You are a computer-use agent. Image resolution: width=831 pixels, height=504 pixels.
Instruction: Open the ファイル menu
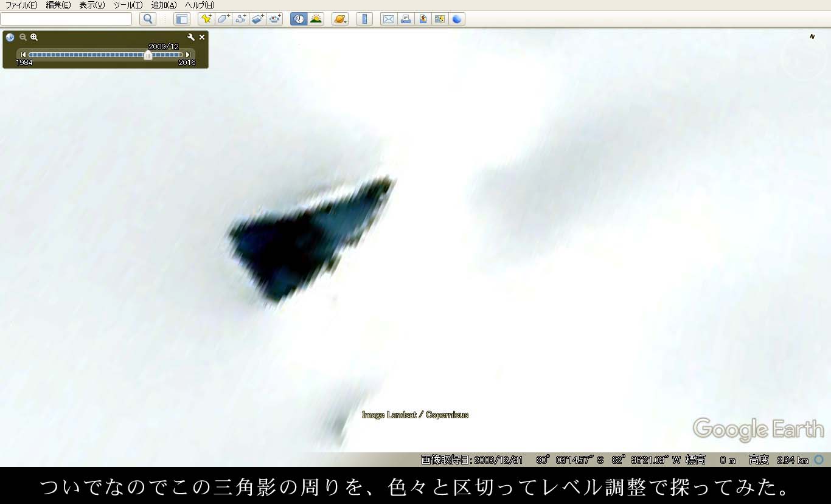coord(21,5)
